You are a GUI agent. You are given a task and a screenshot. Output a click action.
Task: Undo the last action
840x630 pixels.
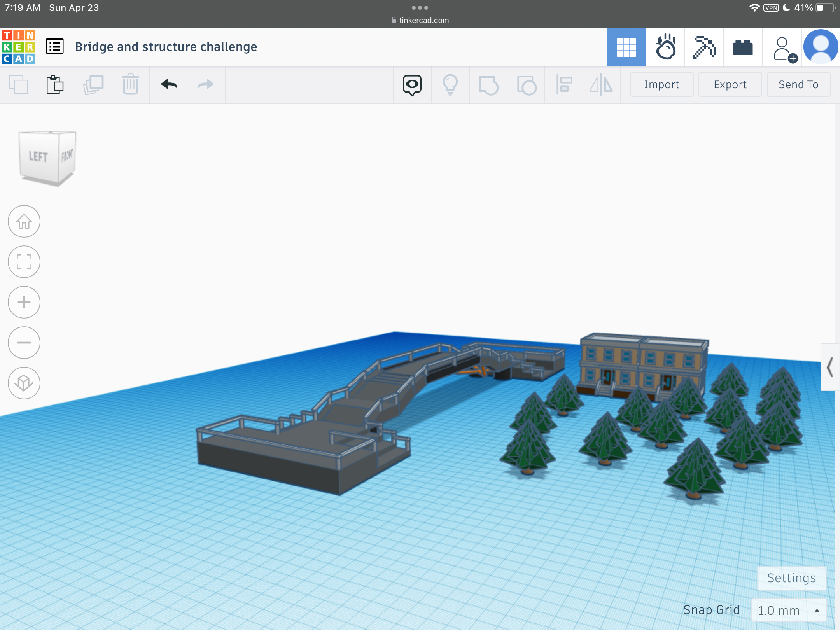pyautogui.click(x=169, y=84)
